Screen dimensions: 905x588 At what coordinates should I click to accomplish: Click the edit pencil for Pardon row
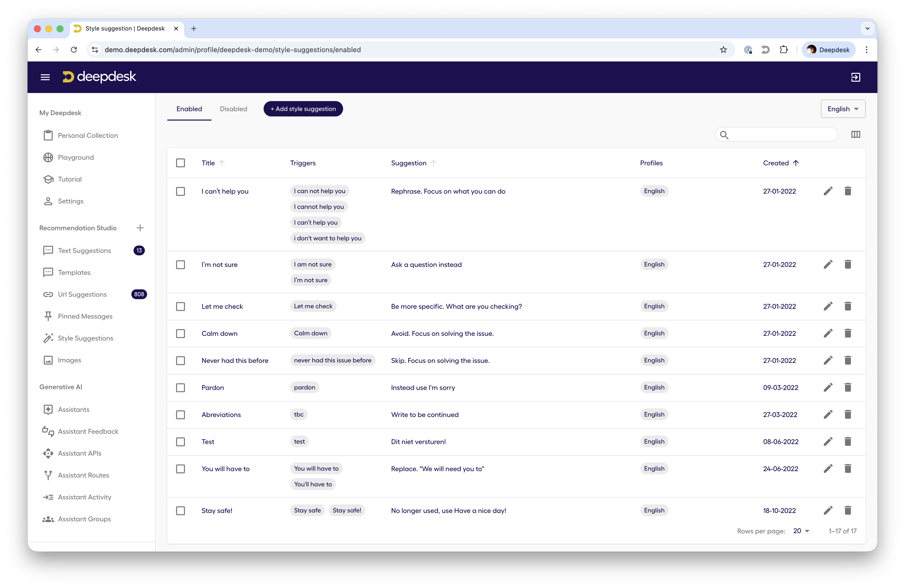pos(828,387)
